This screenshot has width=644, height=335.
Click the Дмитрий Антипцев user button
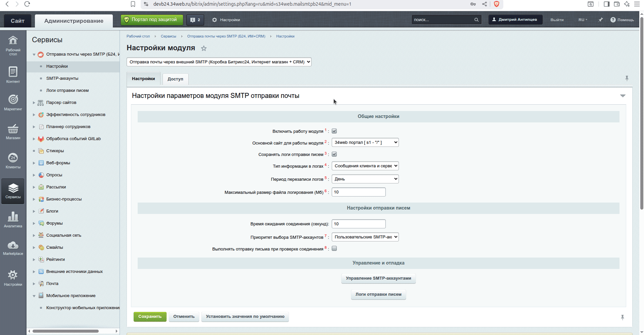(x=515, y=20)
